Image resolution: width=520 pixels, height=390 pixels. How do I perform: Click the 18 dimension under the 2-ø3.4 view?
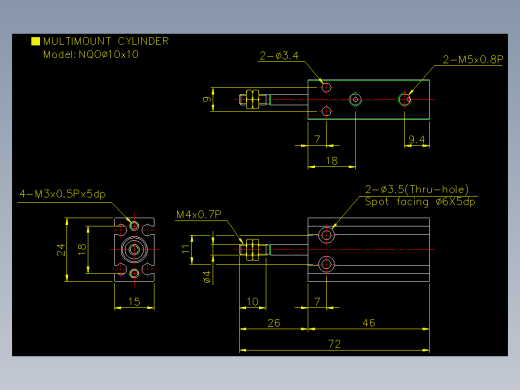pyautogui.click(x=332, y=161)
